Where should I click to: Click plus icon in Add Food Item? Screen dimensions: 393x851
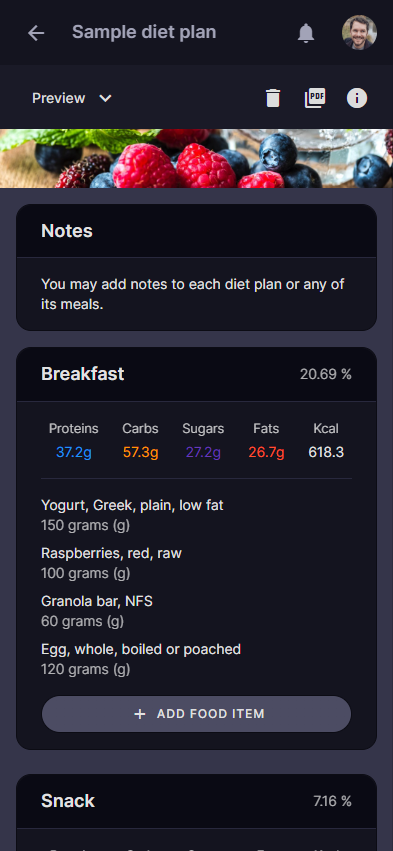click(140, 714)
